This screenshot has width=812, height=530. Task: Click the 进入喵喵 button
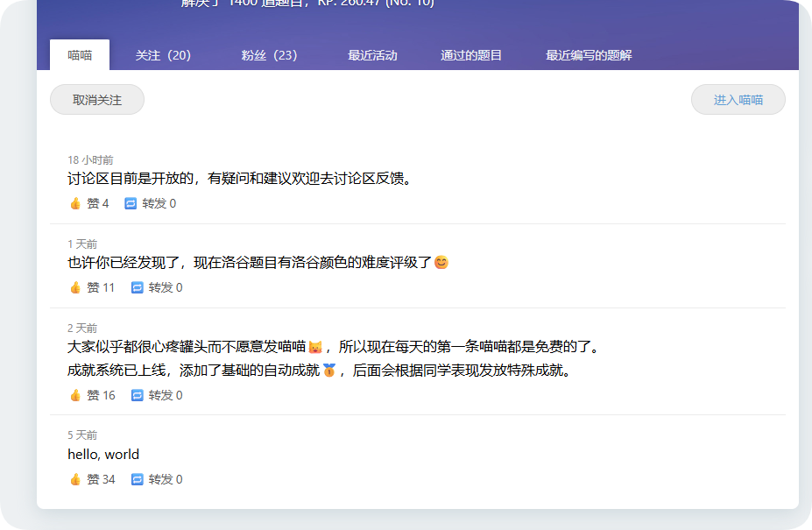(738, 100)
